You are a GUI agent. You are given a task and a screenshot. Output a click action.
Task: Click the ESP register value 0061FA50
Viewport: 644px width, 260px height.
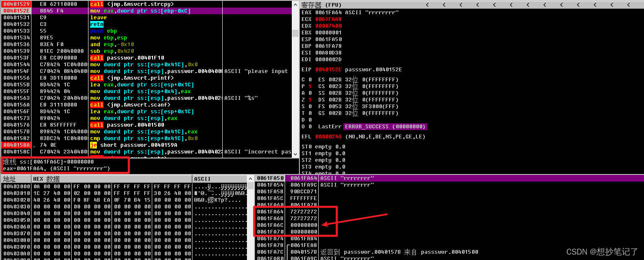(328, 39)
